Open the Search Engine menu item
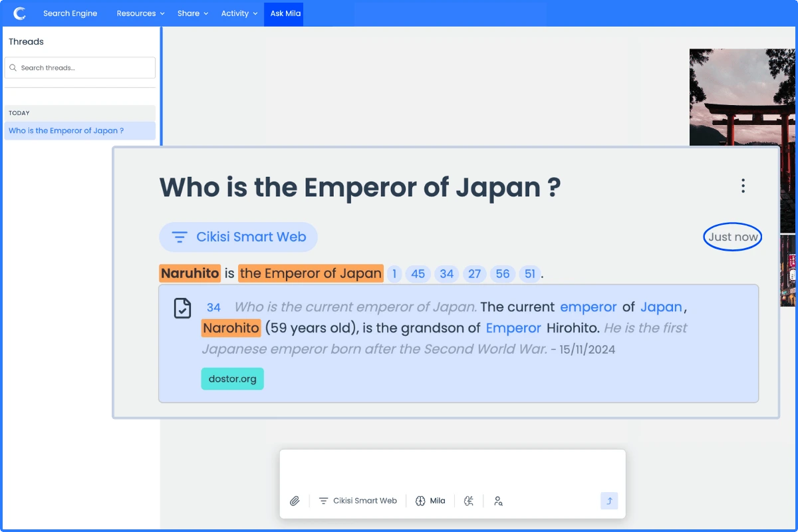 click(x=70, y=13)
